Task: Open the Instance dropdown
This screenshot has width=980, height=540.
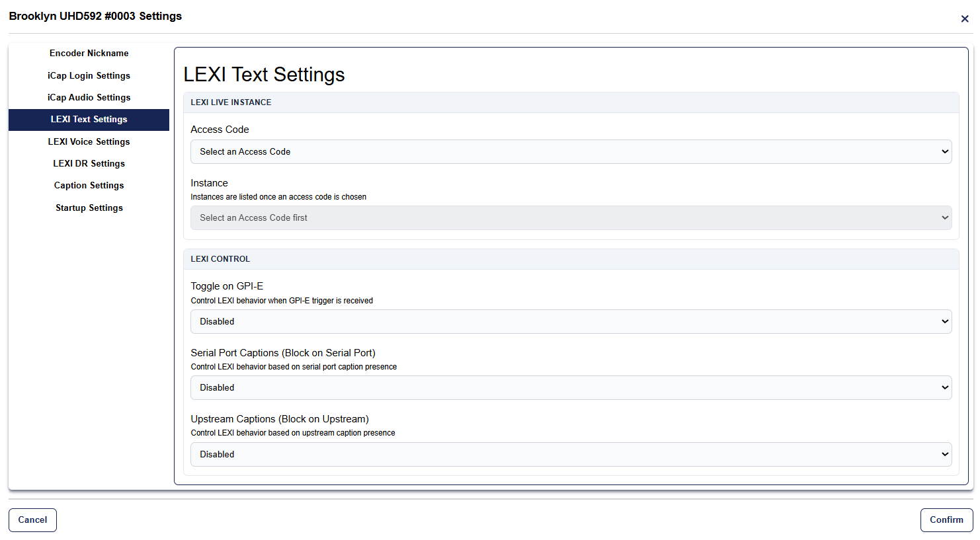Action: click(571, 217)
